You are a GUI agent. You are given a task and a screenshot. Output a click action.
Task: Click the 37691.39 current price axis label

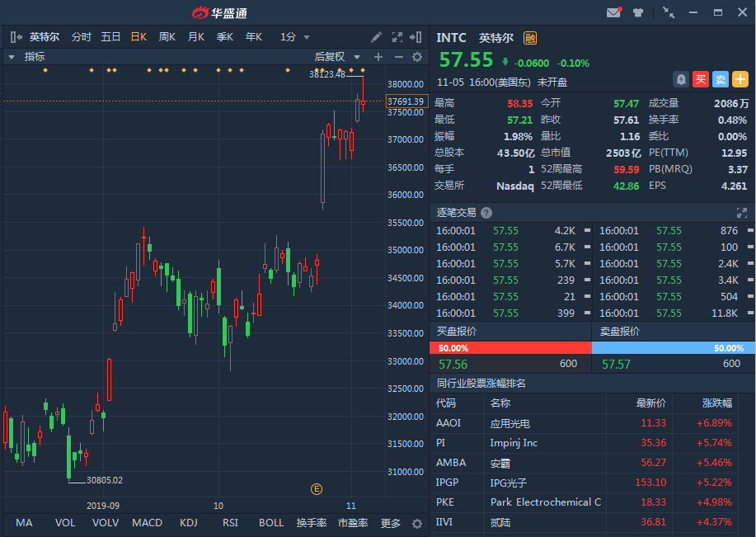[407, 101]
